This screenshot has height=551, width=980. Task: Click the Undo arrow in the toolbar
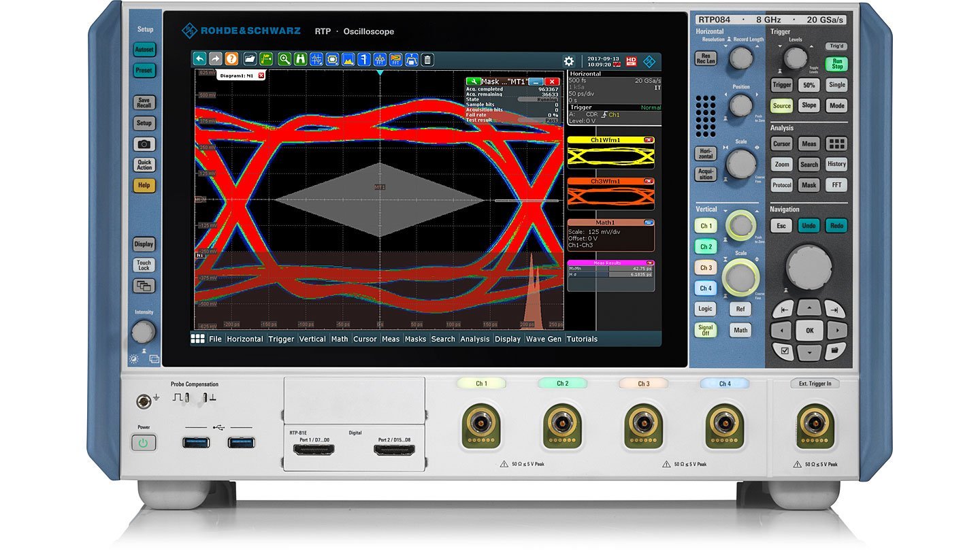coord(199,61)
